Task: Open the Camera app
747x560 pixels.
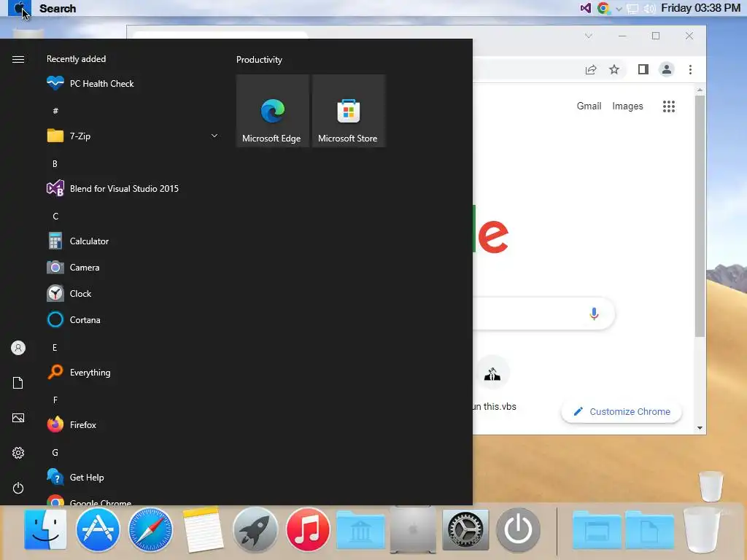Action: click(133, 267)
